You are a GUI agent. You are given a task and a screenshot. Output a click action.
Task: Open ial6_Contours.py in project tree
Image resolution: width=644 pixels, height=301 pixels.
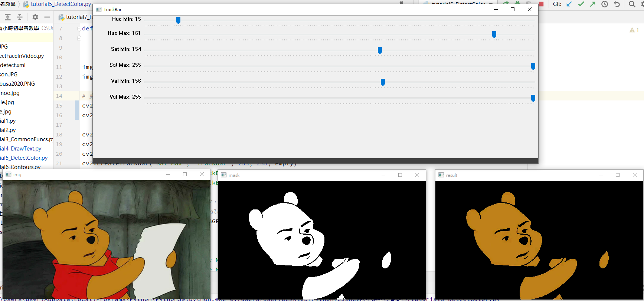[x=20, y=167]
